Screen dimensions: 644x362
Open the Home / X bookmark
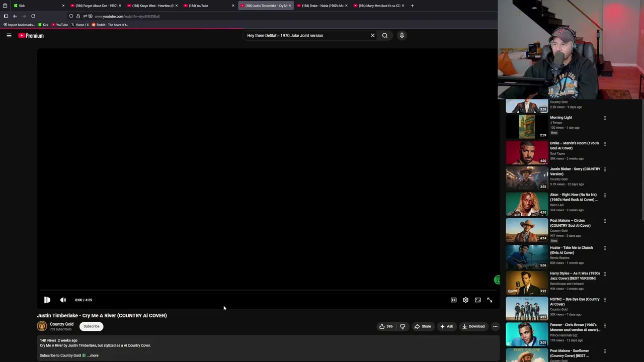[x=80, y=25]
